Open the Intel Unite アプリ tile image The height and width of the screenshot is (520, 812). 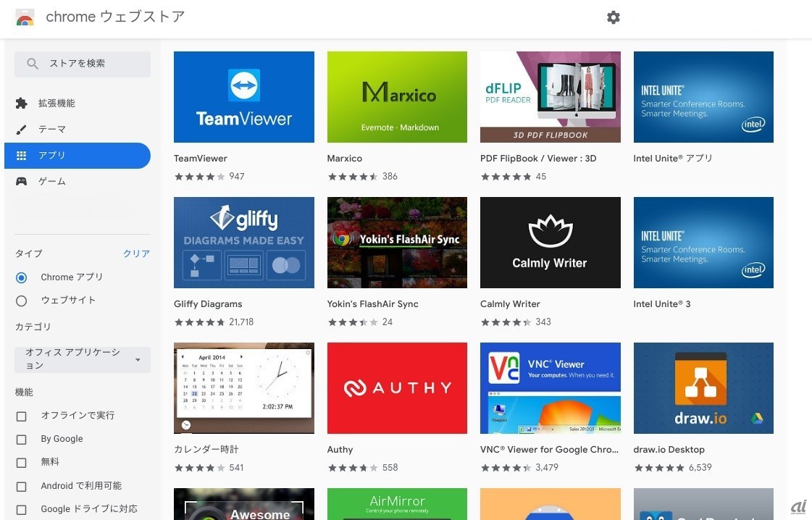(x=703, y=97)
